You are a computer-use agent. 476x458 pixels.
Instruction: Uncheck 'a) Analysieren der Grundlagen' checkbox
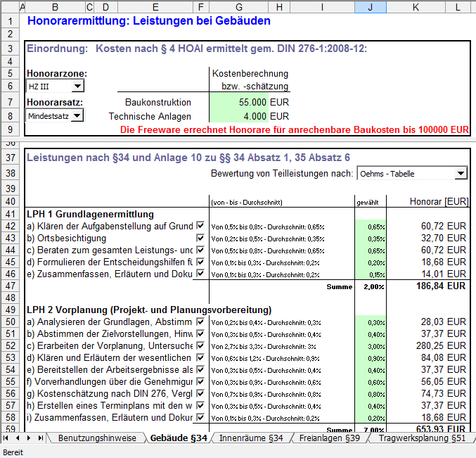pyautogui.click(x=200, y=322)
